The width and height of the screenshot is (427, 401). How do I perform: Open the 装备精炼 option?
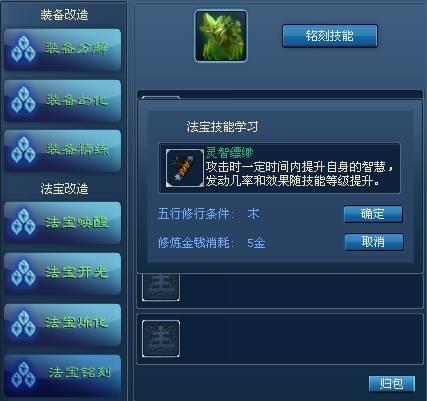(x=63, y=150)
